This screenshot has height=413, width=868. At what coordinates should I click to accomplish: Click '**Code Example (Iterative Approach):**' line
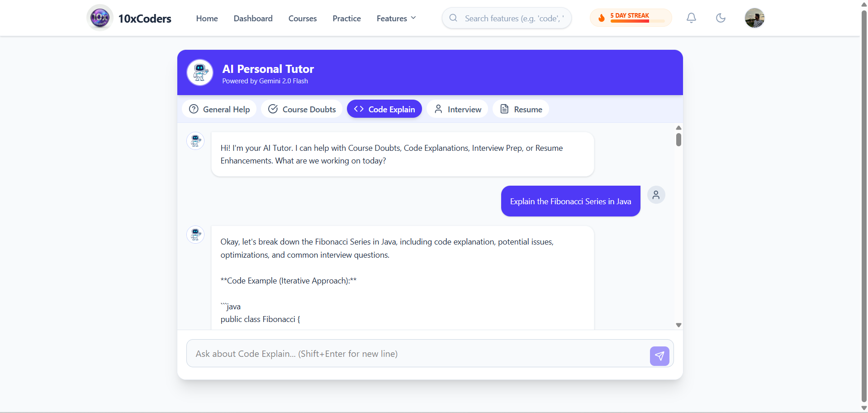[x=288, y=281]
